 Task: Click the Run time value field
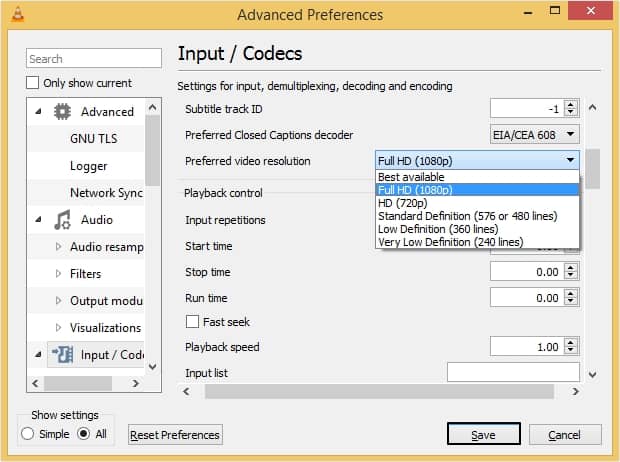pyautogui.click(x=526, y=297)
